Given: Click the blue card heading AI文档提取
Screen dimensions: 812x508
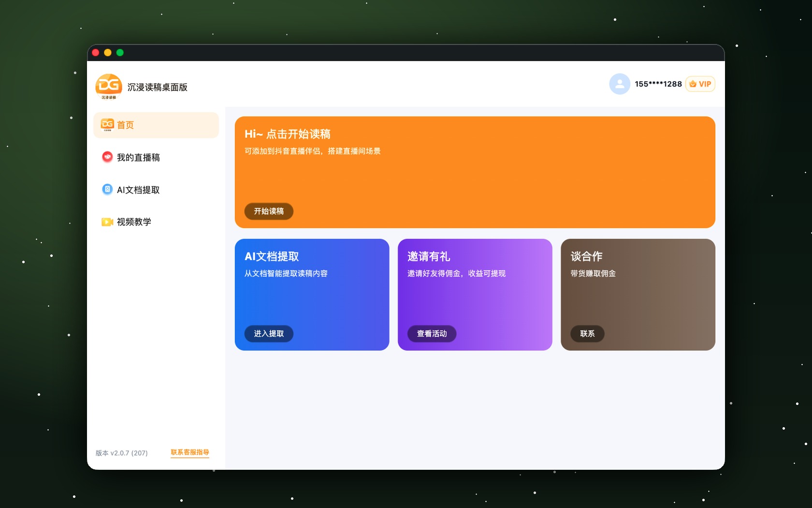Looking at the screenshot, I should (x=272, y=256).
